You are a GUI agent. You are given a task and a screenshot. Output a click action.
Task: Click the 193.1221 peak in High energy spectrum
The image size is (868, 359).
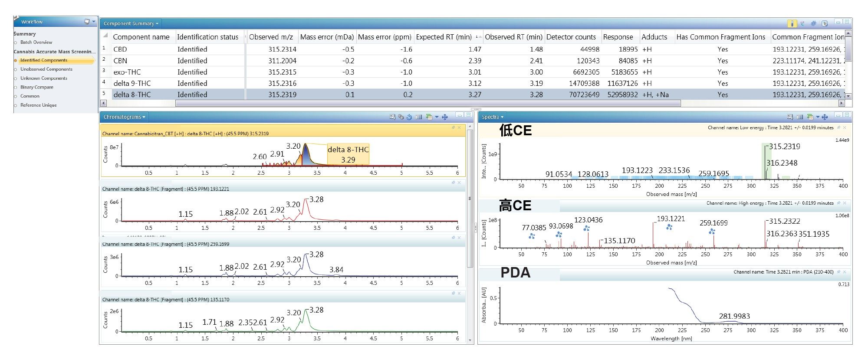point(653,235)
